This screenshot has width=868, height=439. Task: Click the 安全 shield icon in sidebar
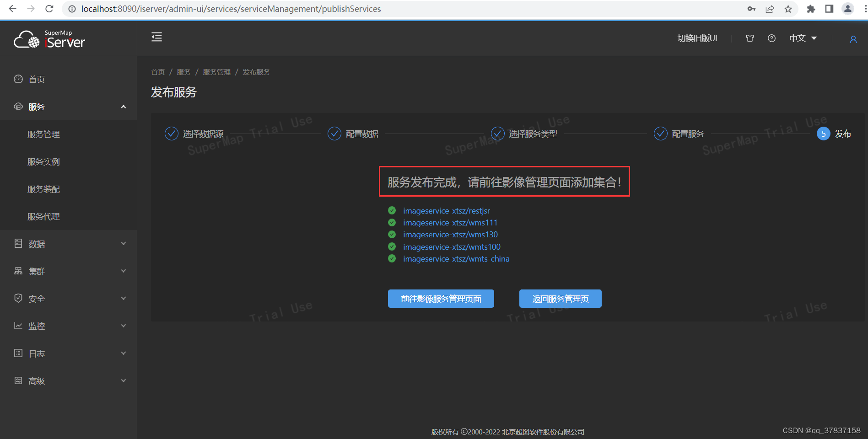18,298
